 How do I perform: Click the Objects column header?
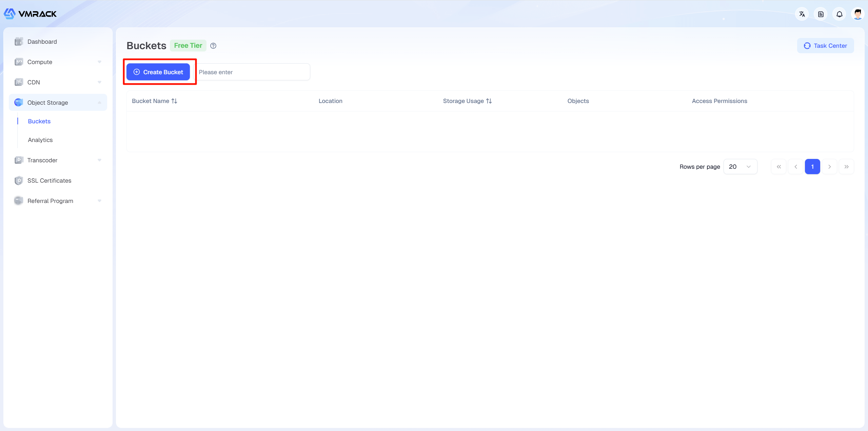[578, 101]
